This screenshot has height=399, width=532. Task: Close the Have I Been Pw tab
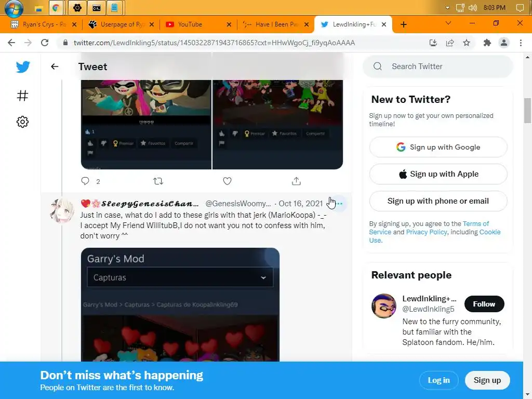tap(307, 24)
